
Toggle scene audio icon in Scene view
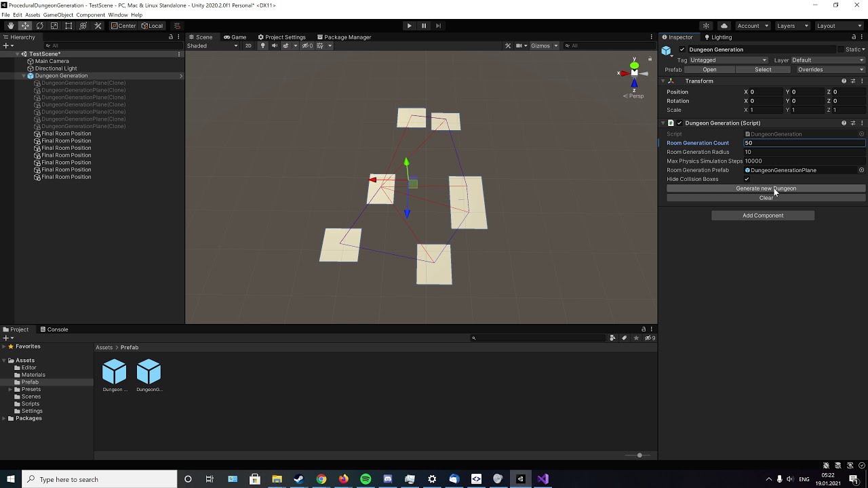pos(274,45)
